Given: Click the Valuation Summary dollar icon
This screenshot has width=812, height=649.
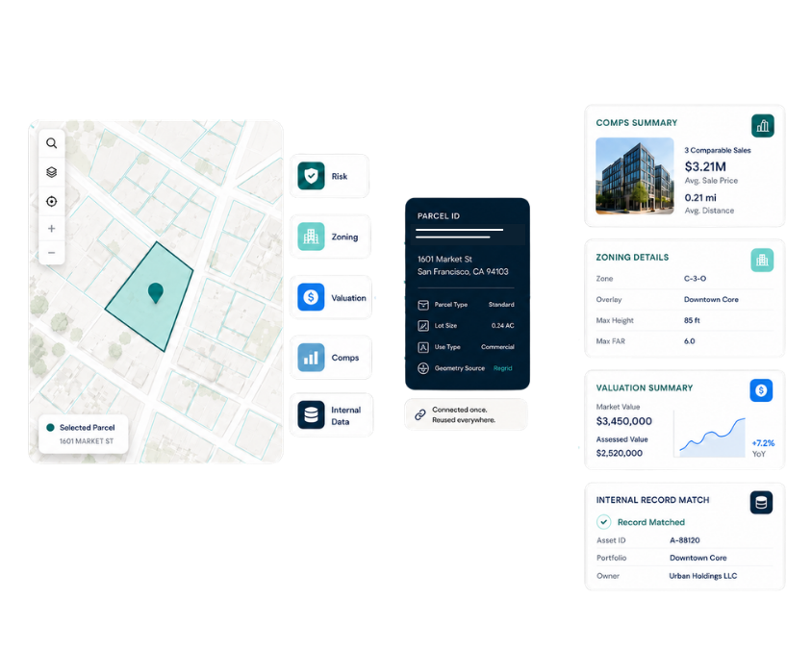Looking at the screenshot, I should (761, 390).
